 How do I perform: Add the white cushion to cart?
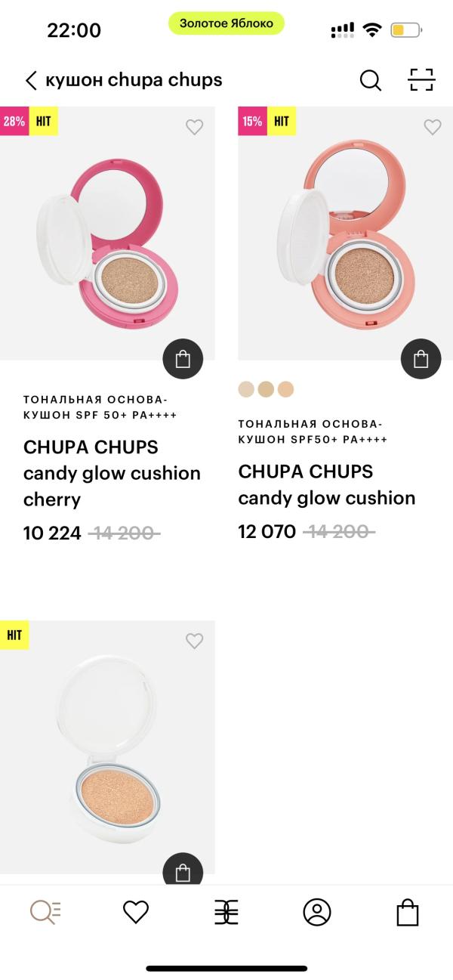point(183,870)
